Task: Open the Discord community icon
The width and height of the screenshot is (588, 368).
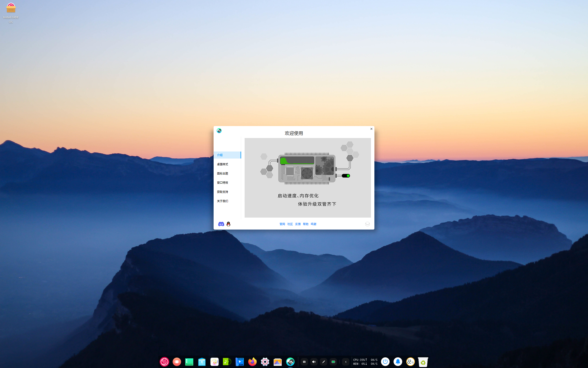Action: (x=221, y=224)
